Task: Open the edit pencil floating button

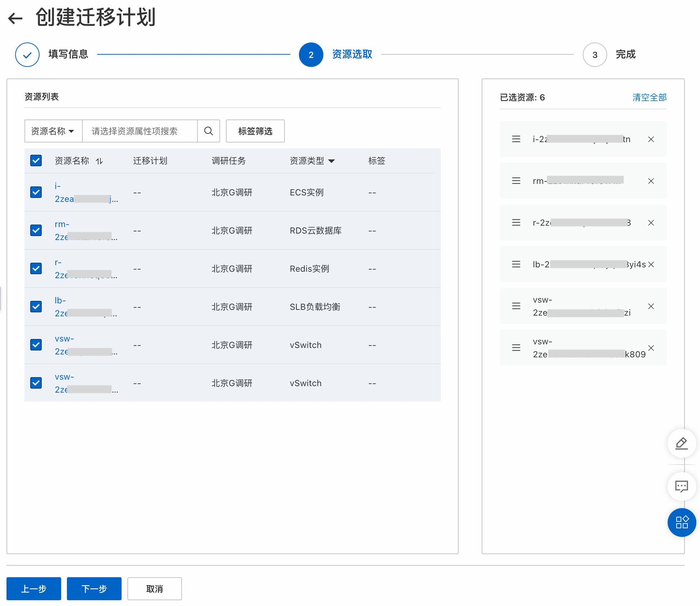Action: pos(682,443)
